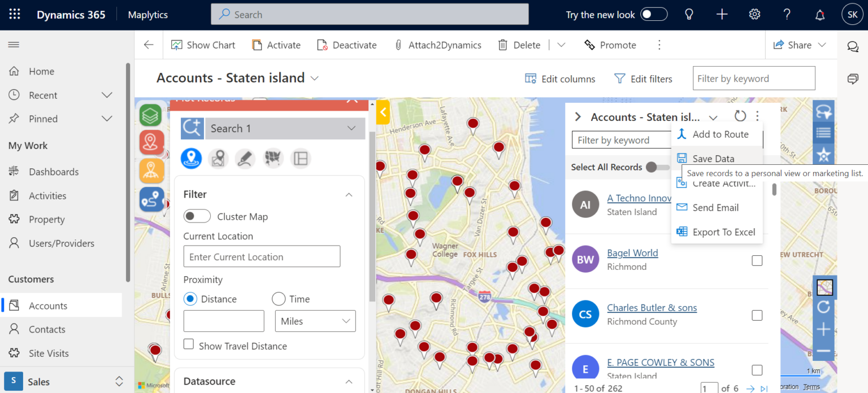Toggle the Cluster Map switch
Screen dimensions: 868x393
point(197,216)
